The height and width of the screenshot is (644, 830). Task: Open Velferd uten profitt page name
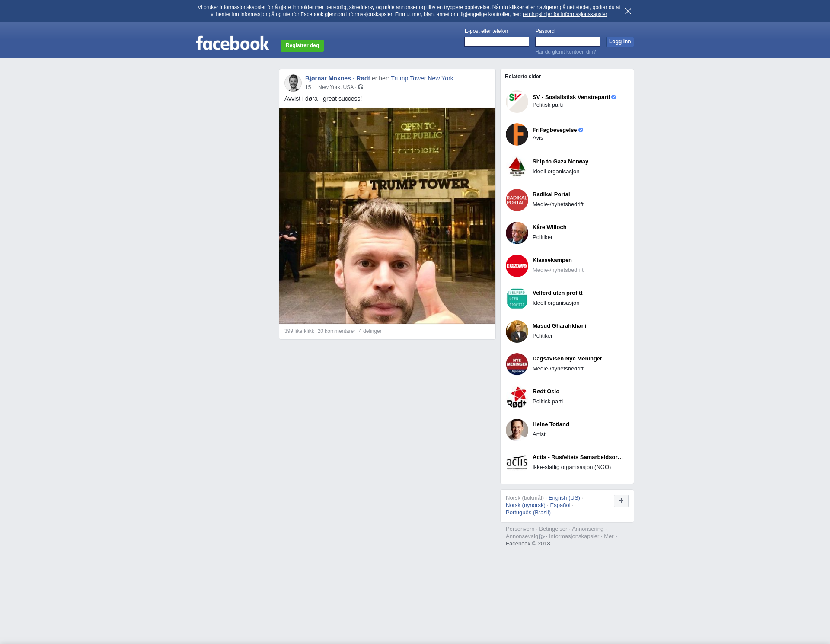click(557, 293)
